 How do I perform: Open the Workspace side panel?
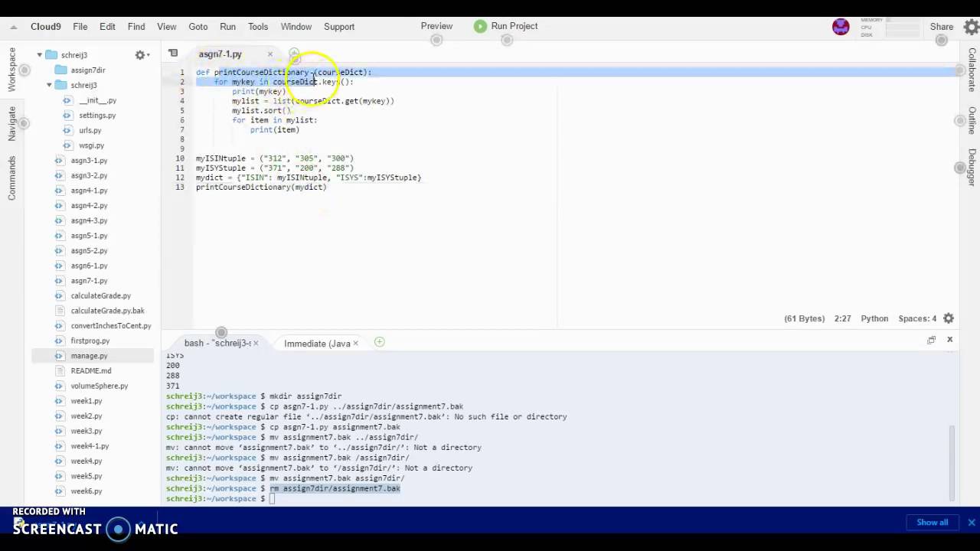[x=11, y=70]
